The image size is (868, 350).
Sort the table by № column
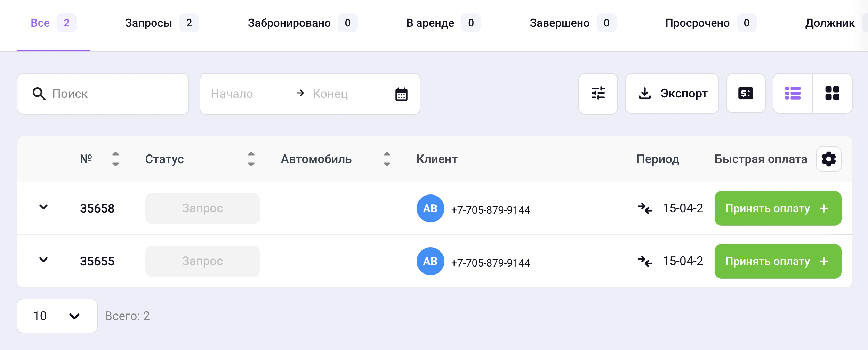coord(116,159)
